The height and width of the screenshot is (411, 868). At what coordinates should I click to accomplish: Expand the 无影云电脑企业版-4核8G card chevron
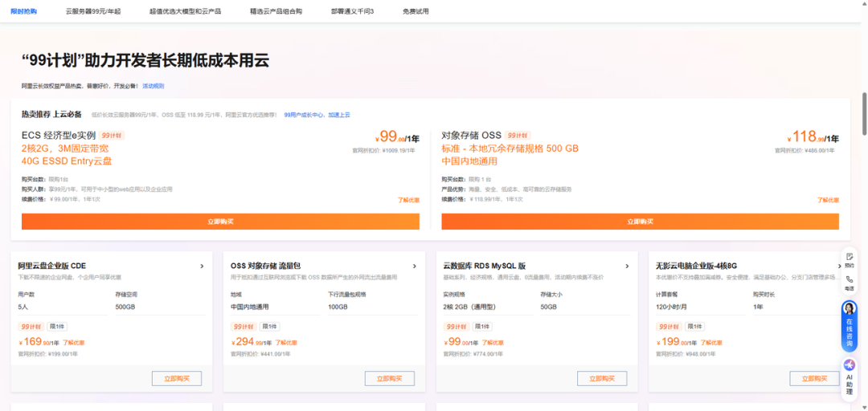[840, 266]
